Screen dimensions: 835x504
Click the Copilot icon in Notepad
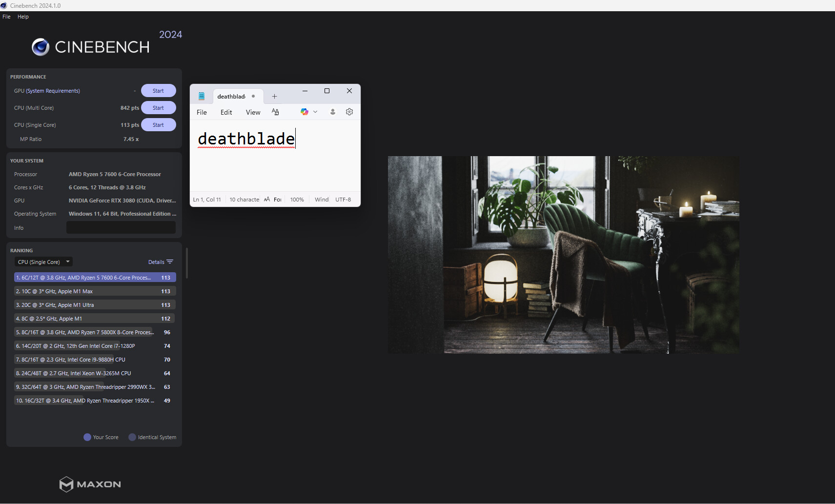point(305,112)
